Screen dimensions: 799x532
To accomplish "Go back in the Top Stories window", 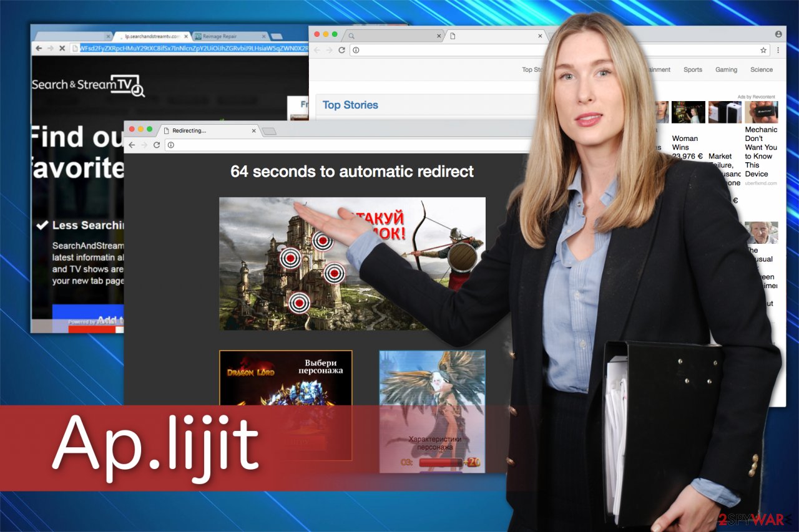I will click(317, 50).
